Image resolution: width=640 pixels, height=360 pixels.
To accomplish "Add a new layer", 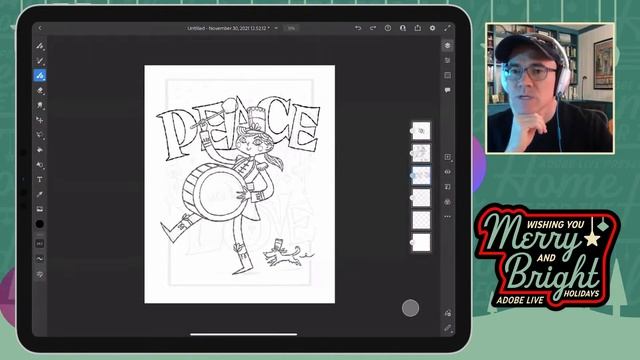I will 447,157.
